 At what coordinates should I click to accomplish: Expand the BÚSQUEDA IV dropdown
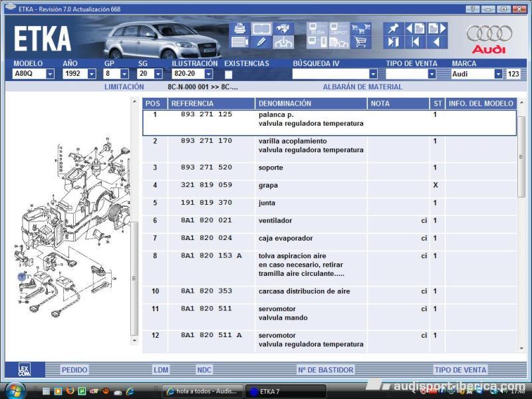click(373, 74)
